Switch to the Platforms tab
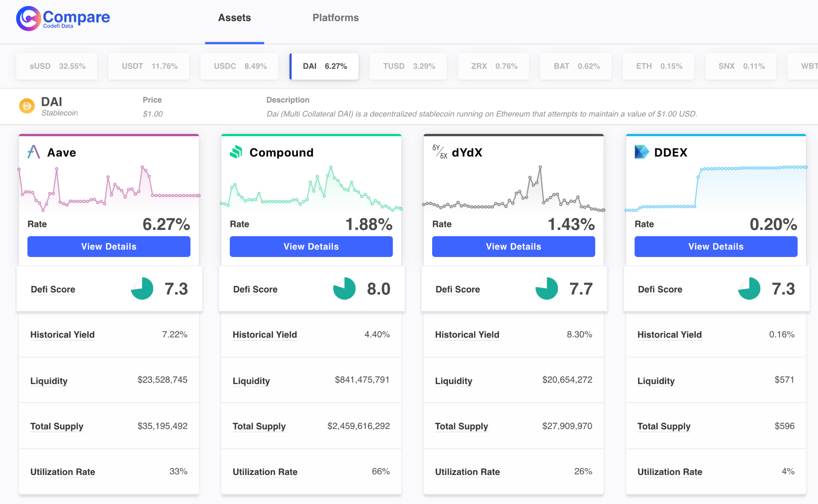Viewport: 818px width, 504px height. 336,18
